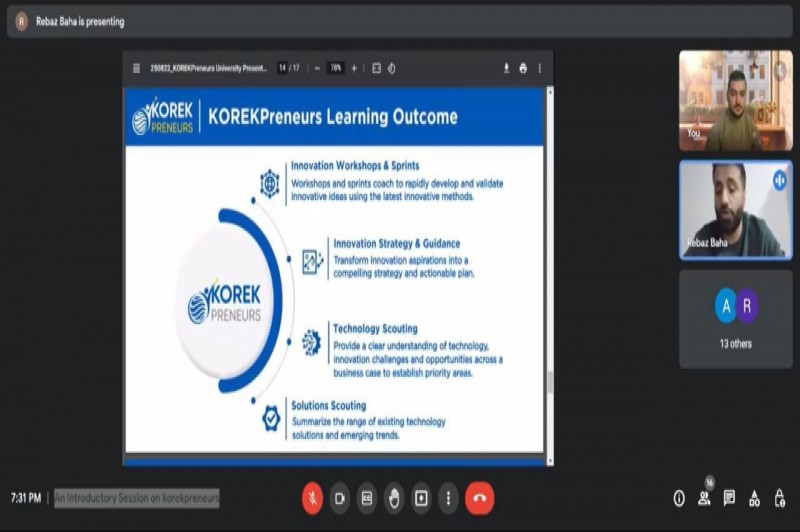Raise your hand in the meeting

click(x=394, y=497)
